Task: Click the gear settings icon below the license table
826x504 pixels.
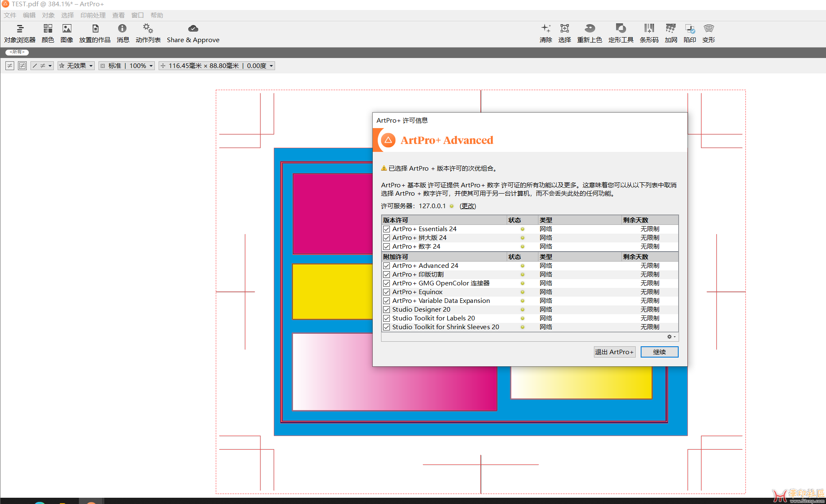Action: [671, 337]
